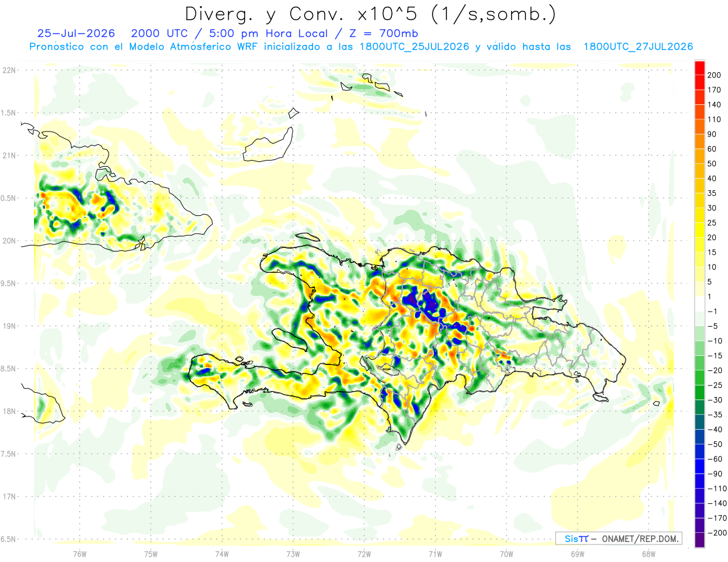Click the -170 value on color scale

click(x=716, y=518)
